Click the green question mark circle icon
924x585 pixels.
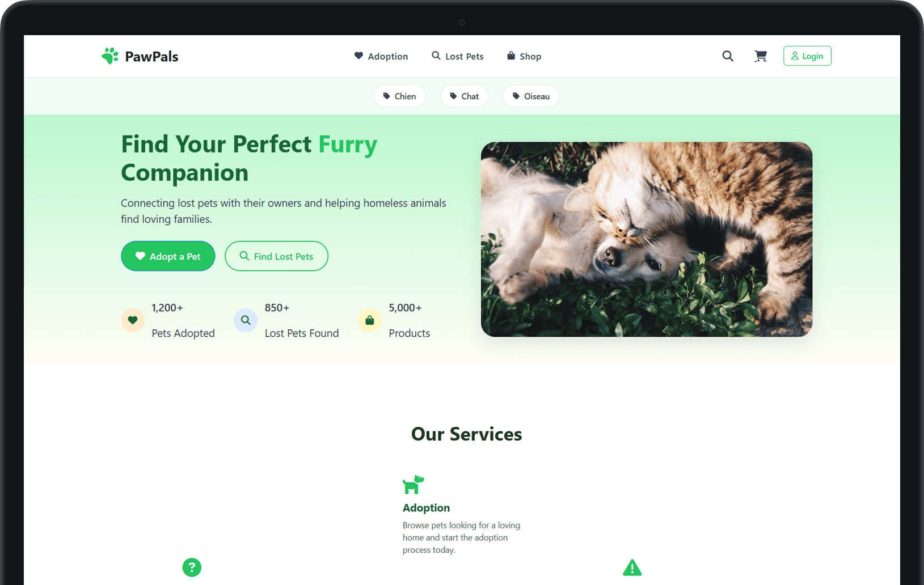(192, 567)
